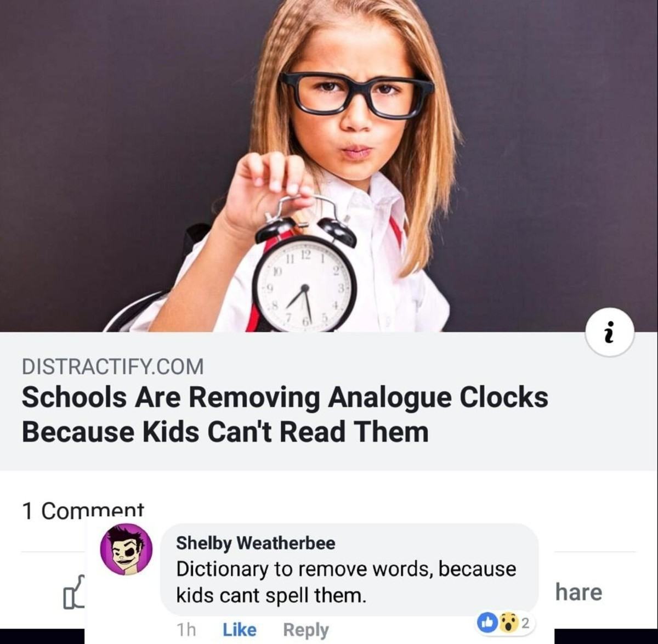The image size is (658, 644).
Task: Click the comment timestamp 1h
Action: click(186, 629)
